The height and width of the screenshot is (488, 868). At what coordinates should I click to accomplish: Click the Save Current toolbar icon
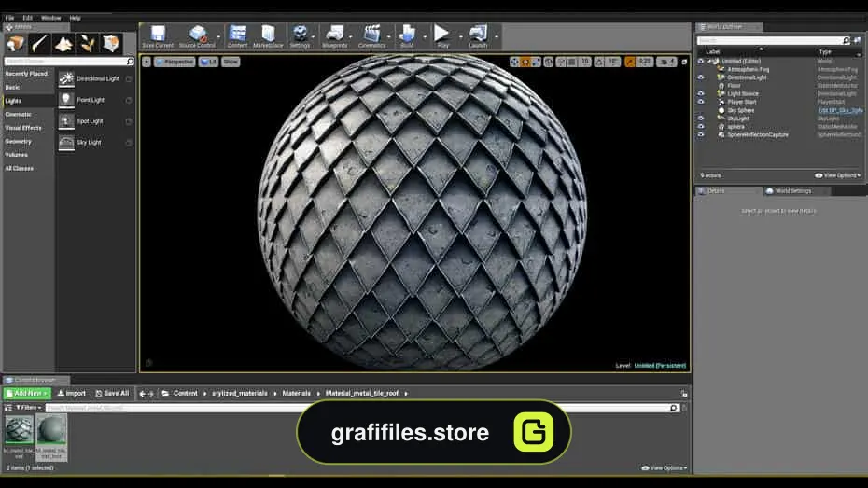pos(158,36)
